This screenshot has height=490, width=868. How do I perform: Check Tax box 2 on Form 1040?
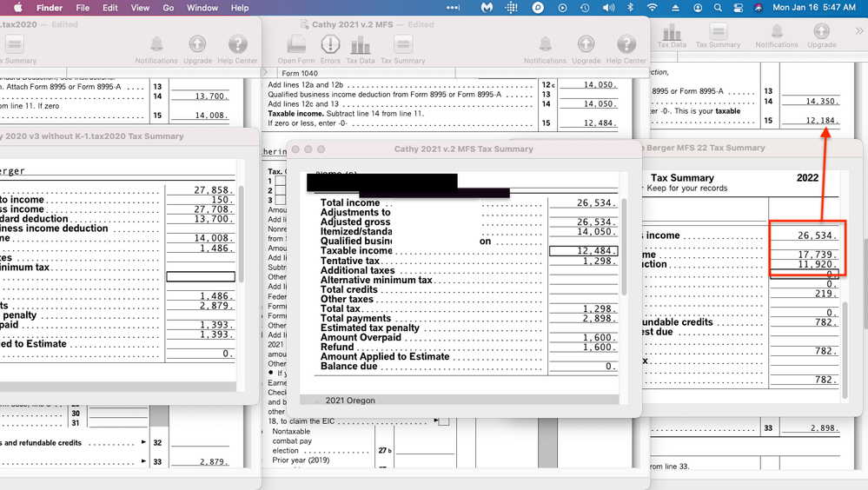(x=281, y=190)
